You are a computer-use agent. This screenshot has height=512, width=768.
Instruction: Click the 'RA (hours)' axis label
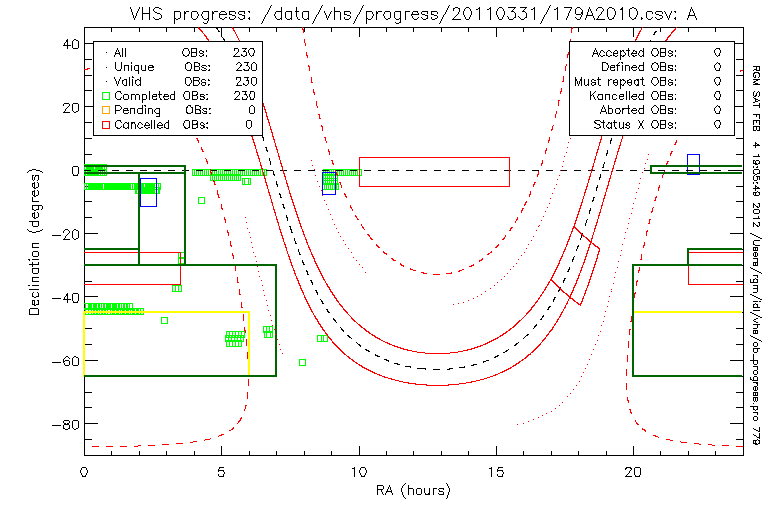click(x=412, y=491)
